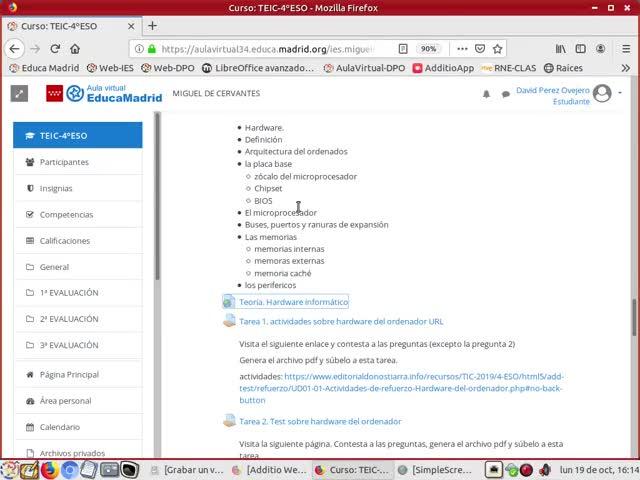Click the Firefox back arrow button
The image size is (640, 480).
tap(14, 49)
